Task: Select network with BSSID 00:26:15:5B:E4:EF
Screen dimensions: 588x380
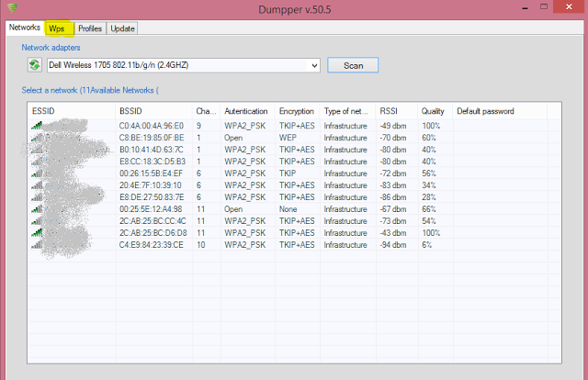Action: (x=294, y=173)
